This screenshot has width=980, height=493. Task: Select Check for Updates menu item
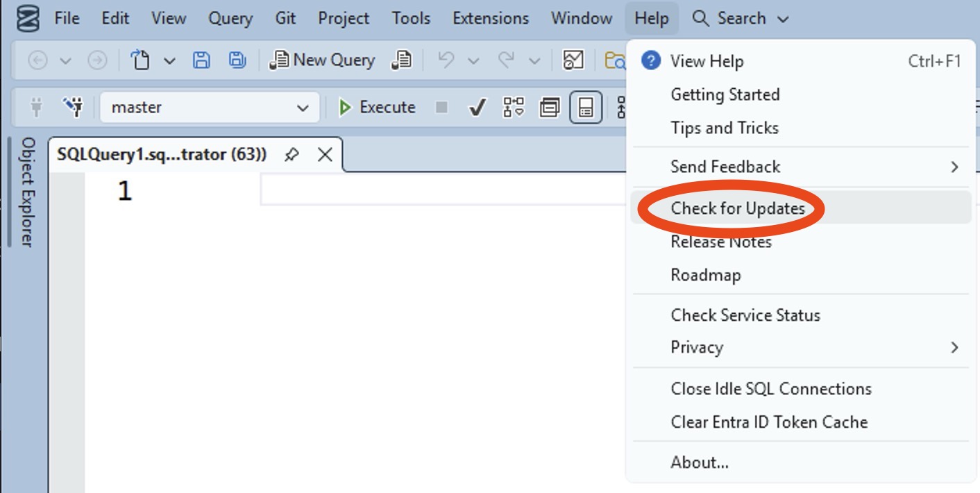point(738,208)
